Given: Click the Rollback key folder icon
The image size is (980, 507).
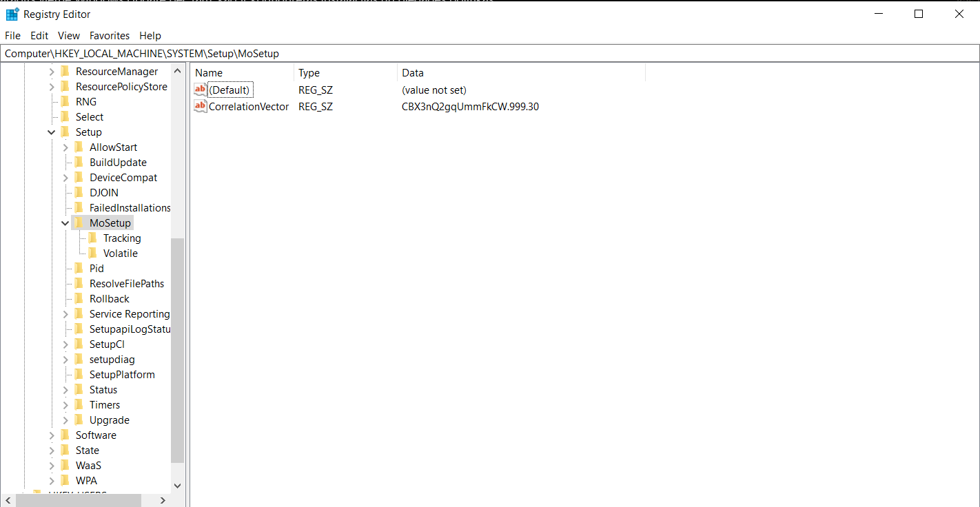Looking at the screenshot, I should 78,298.
